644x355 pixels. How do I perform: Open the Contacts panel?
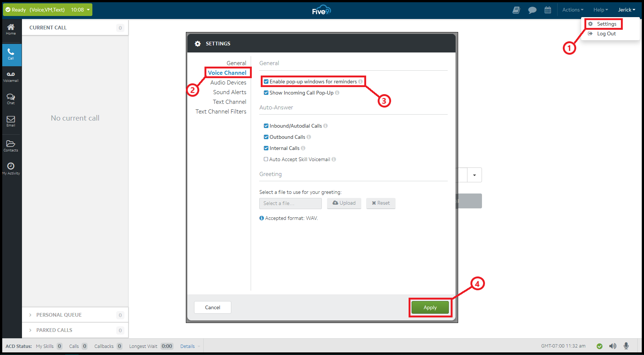(x=11, y=145)
